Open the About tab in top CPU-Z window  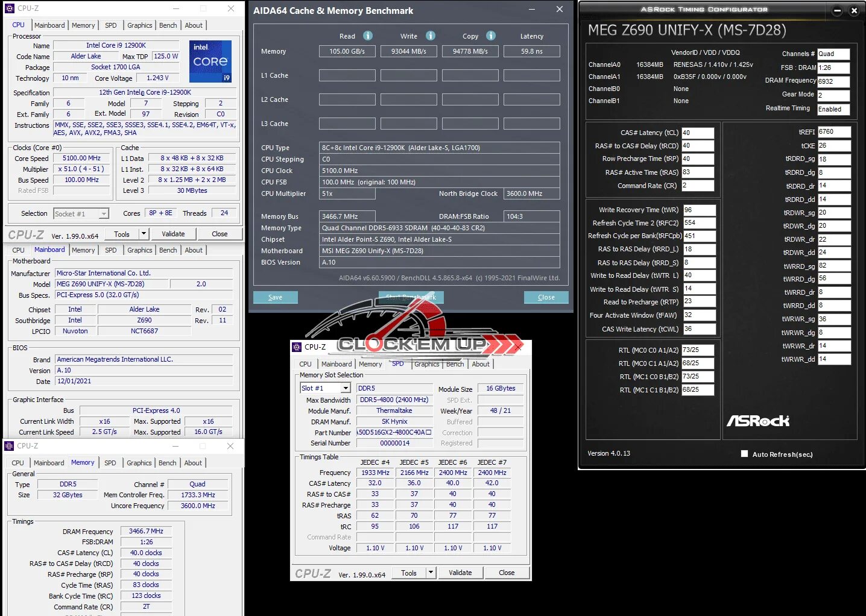[194, 25]
